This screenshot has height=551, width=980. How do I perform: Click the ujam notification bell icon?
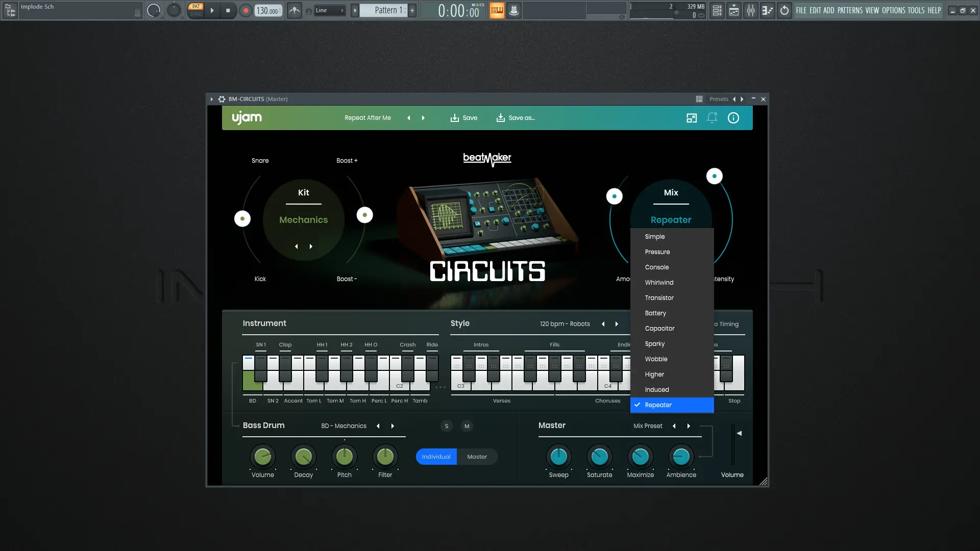[712, 118]
